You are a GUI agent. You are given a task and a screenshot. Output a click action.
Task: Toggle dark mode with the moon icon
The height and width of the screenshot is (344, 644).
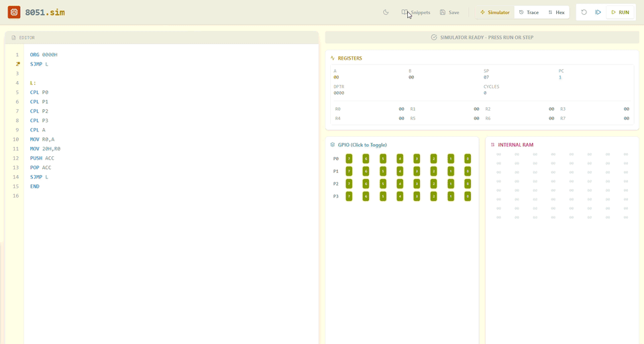pyautogui.click(x=386, y=12)
